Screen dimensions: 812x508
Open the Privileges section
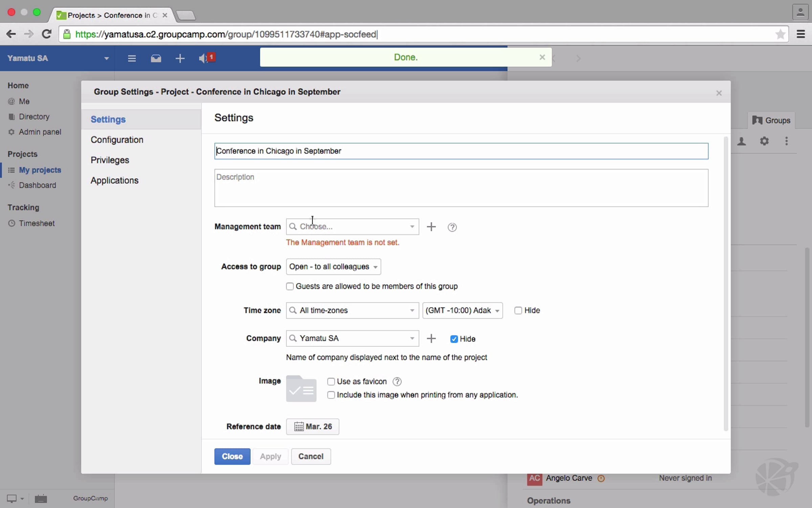[x=110, y=160]
